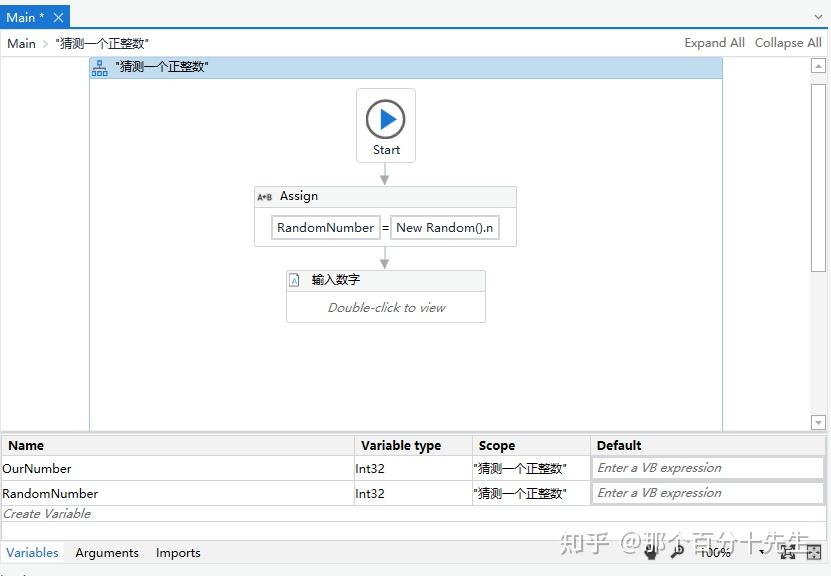Click Collapse All in the designer toolbar
Image resolution: width=831 pixels, height=576 pixels.
click(788, 43)
